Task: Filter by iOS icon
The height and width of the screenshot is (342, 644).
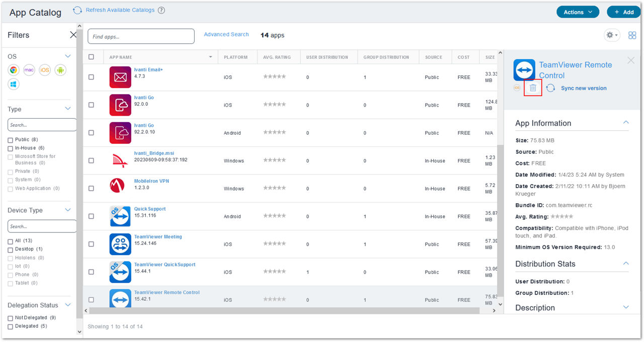Action: point(45,70)
